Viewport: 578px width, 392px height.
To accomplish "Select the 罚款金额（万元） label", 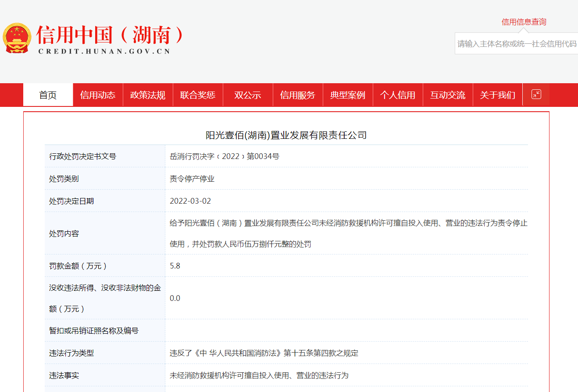I will tap(78, 266).
